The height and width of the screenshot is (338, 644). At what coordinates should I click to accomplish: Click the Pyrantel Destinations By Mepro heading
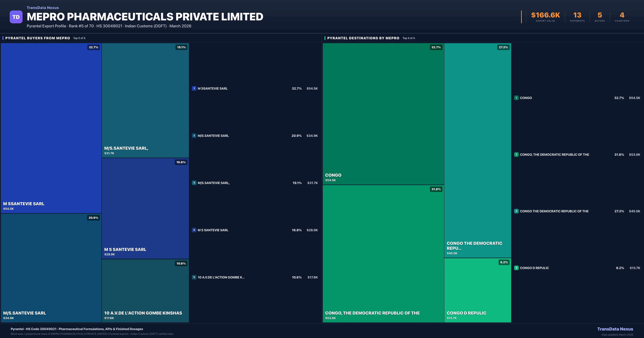click(x=363, y=38)
